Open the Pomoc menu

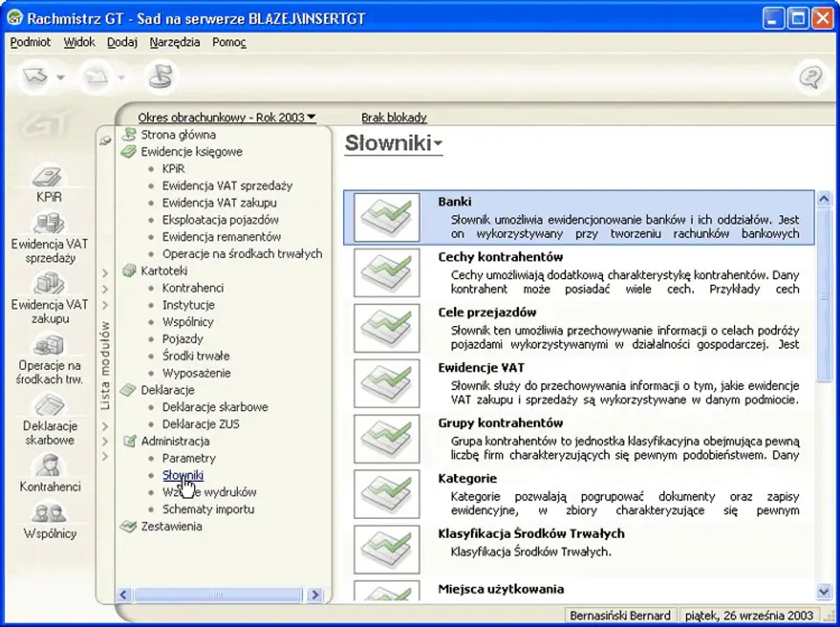pyautogui.click(x=228, y=42)
